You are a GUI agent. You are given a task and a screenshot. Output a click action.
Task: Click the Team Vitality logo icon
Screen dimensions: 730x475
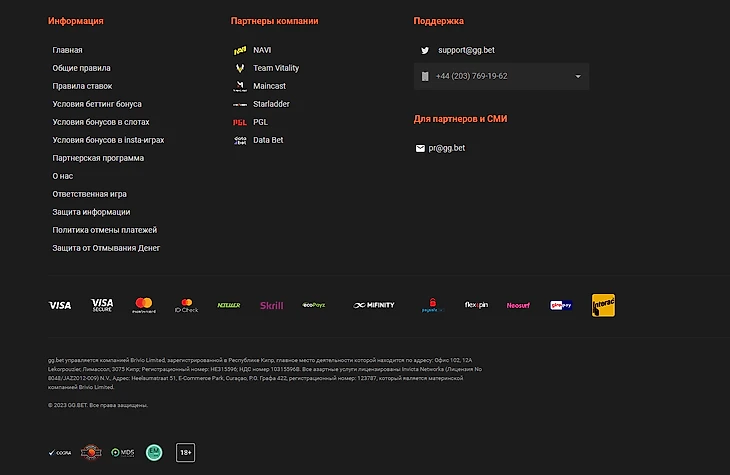click(240, 68)
